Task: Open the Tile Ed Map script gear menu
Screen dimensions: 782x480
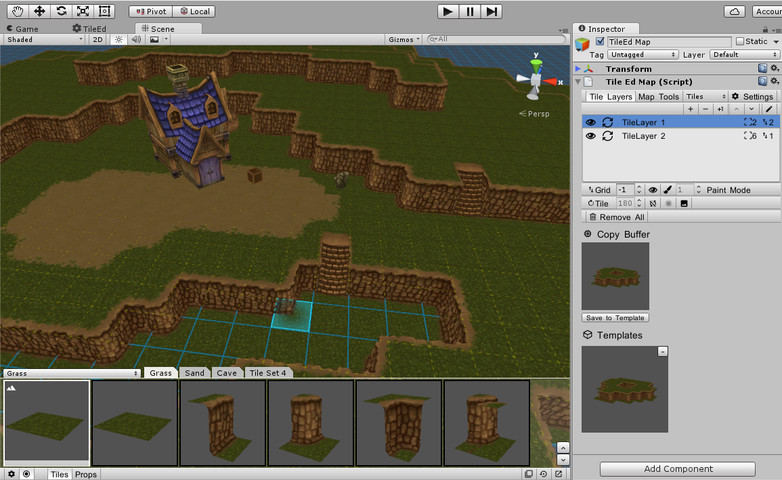Action: tap(774, 81)
